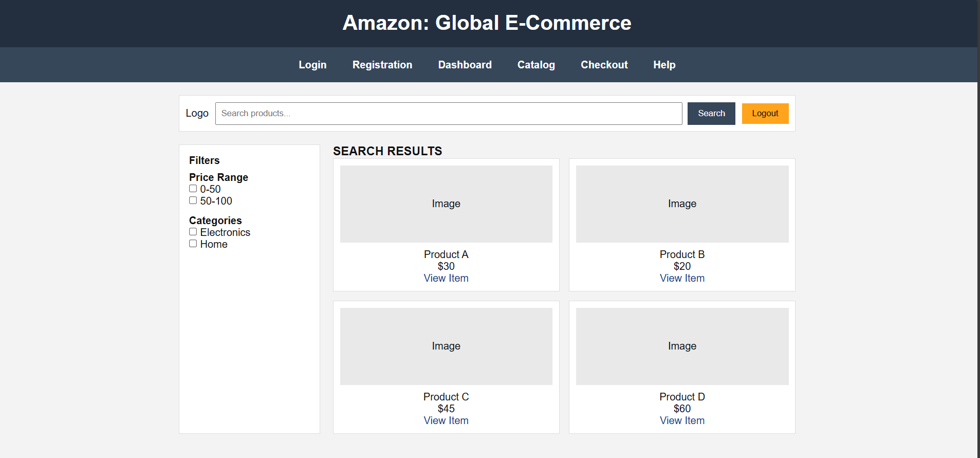Select Product D image thumbnail
980x458 pixels.
click(682, 346)
